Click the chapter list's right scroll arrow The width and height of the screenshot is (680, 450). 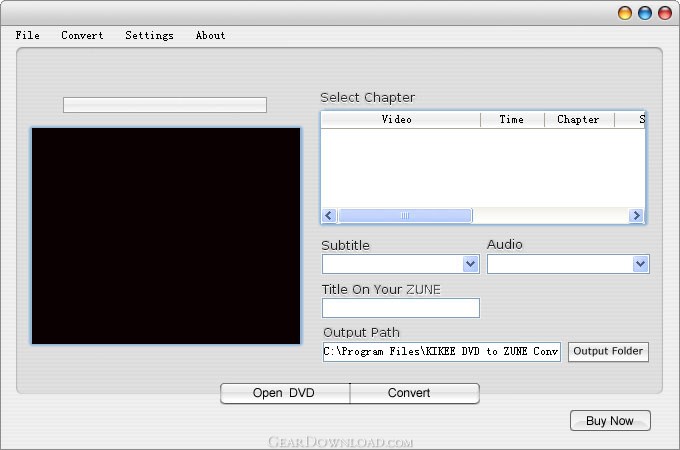click(x=636, y=215)
